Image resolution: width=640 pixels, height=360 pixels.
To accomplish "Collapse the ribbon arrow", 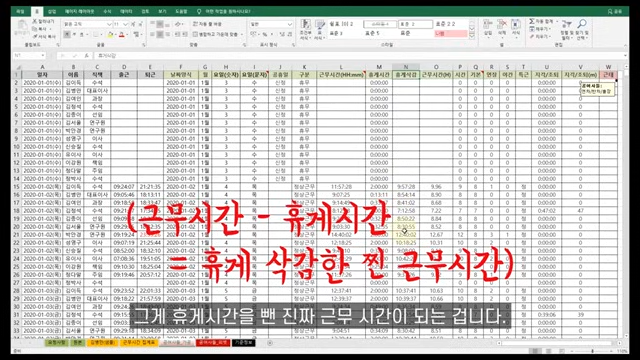I will pos(625,45).
